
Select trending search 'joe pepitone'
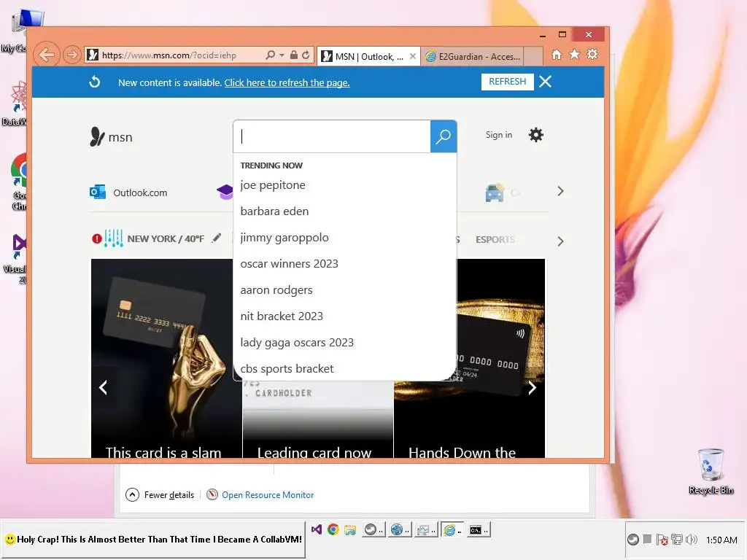(273, 184)
